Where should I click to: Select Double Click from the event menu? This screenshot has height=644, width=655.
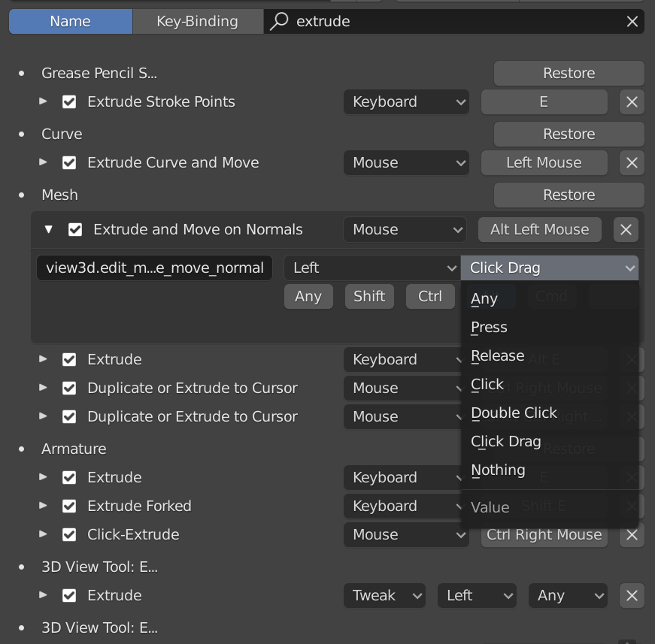coord(514,413)
